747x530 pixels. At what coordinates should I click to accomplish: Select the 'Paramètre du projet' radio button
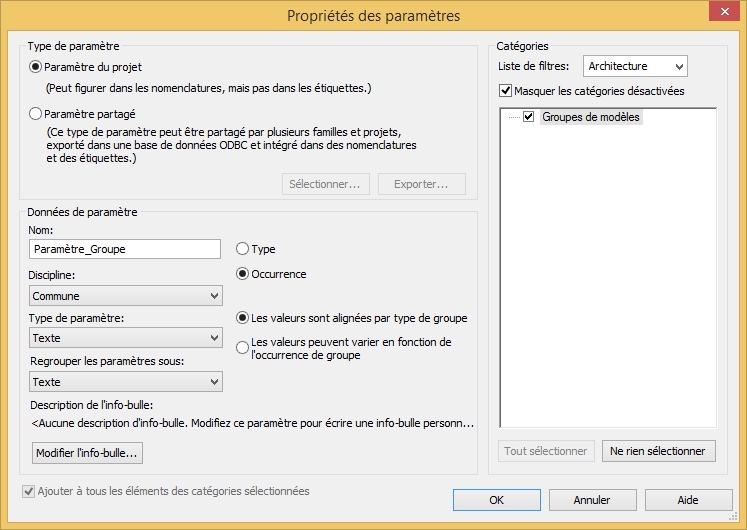pyautogui.click(x=36, y=67)
